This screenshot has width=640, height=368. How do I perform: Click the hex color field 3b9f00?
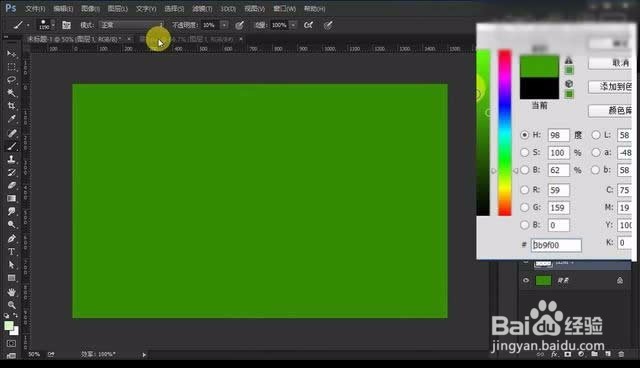point(556,245)
